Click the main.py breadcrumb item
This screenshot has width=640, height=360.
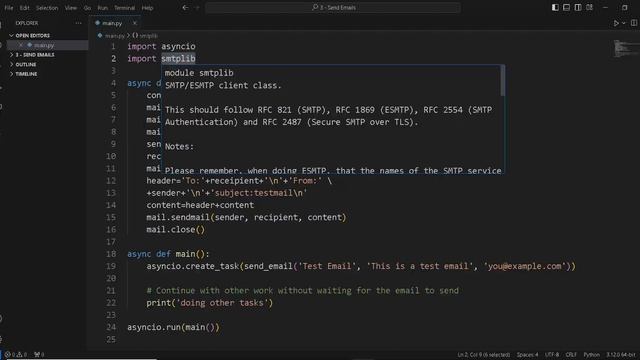point(115,36)
